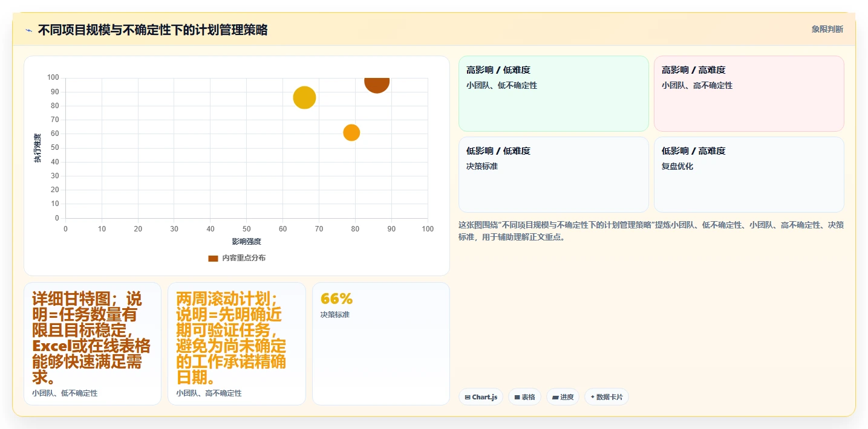
Task: Click the page title 不同项目规模与不确定性下的计划管理策略
Action: [x=152, y=30]
